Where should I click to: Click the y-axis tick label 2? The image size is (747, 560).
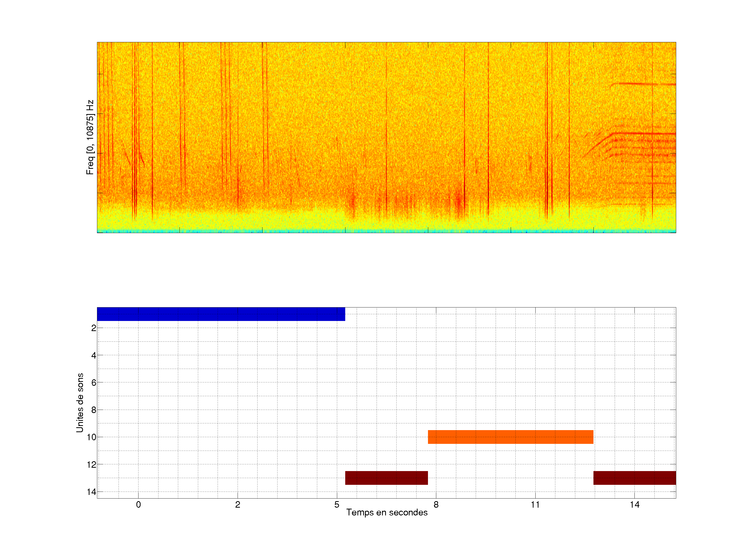[94, 328]
